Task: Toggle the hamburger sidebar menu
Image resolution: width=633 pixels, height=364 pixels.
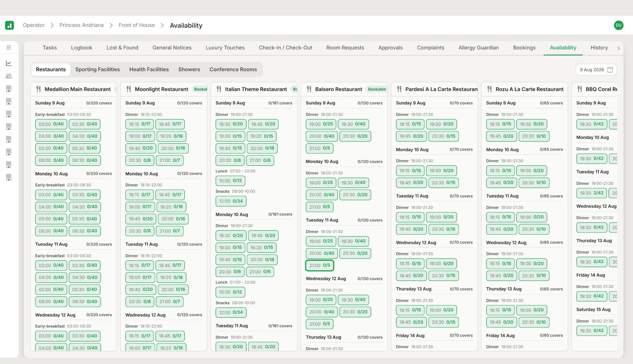Action: pyautogui.click(x=9, y=47)
